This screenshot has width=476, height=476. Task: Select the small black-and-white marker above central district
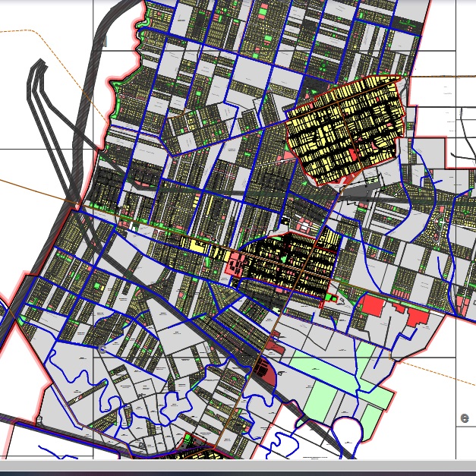(x=286, y=221)
